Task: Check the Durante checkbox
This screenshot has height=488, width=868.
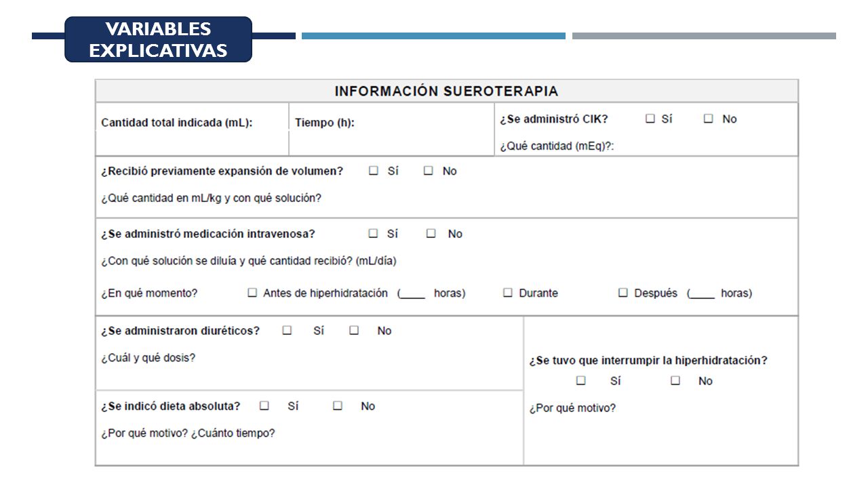Action: (x=508, y=293)
